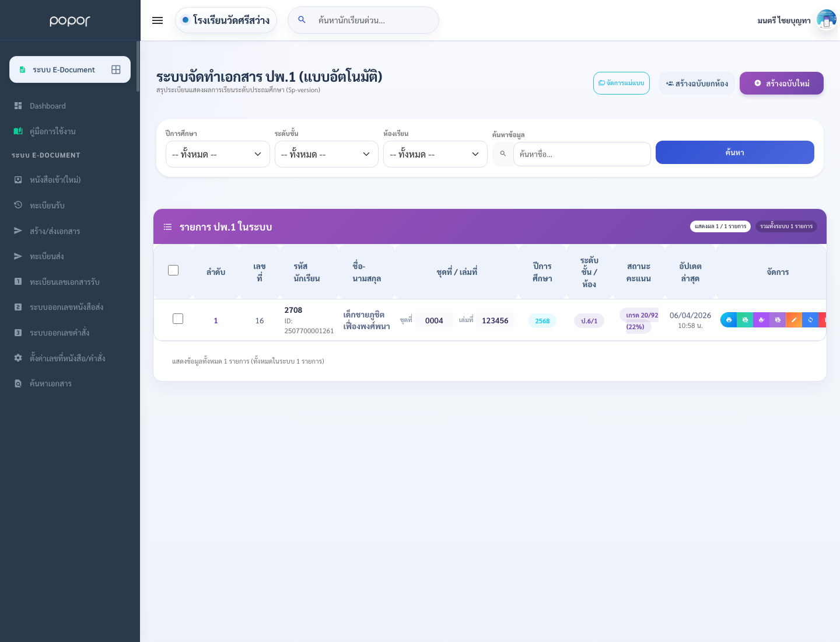The height and width of the screenshot is (642, 840).
Task: Click the สร้างฉบับใหม่ button
Action: point(782,83)
